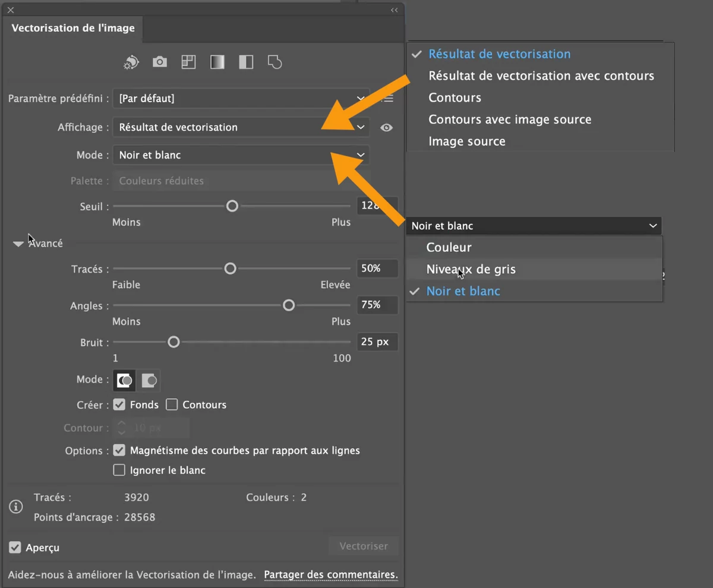Click the Points d'ancrage value 28568
The height and width of the screenshot is (588, 713).
pos(140,518)
